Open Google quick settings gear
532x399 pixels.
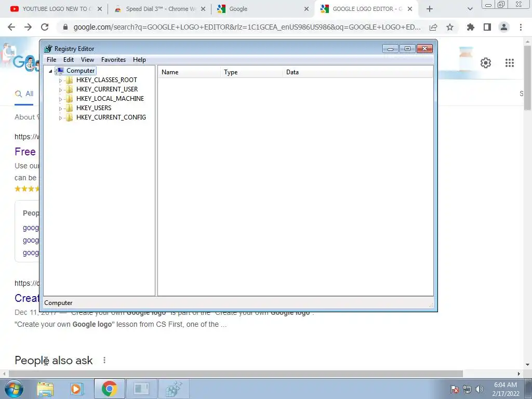(x=486, y=63)
